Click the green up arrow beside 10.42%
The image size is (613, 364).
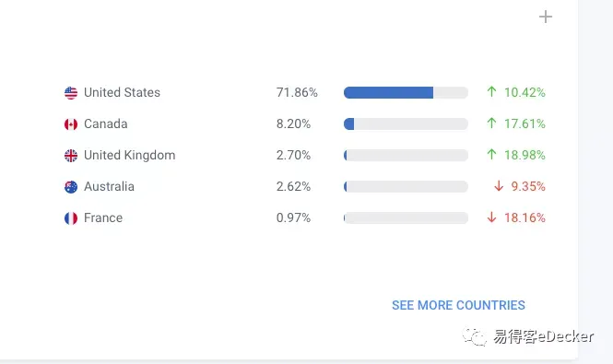pyautogui.click(x=492, y=92)
